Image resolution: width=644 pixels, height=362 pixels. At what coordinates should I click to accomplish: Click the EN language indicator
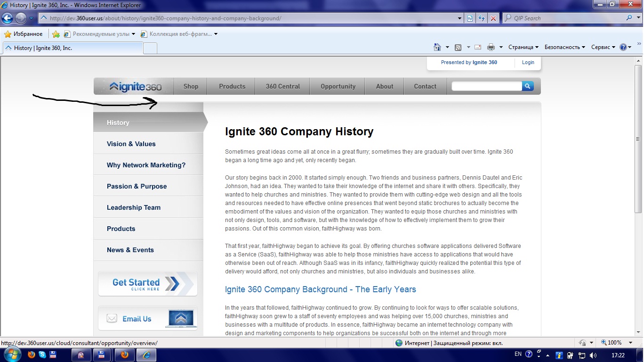coord(518,354)
